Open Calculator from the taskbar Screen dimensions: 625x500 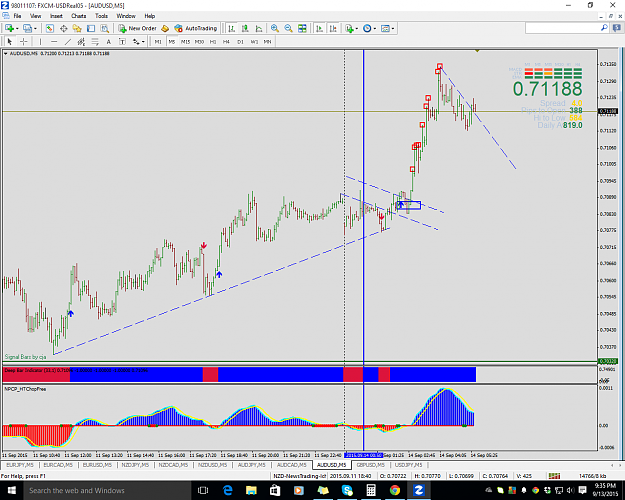[371, 490]
